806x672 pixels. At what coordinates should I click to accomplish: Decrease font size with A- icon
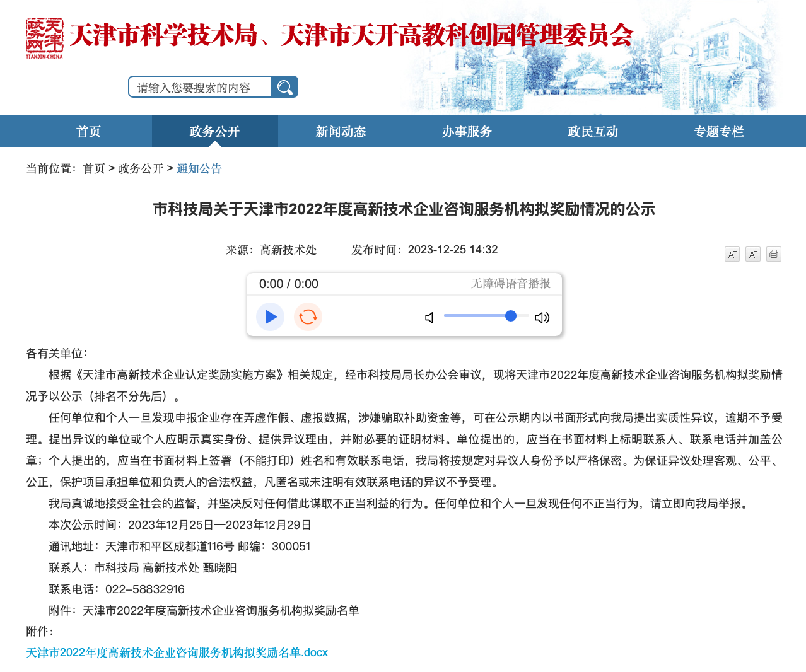(x=732, y=254)
